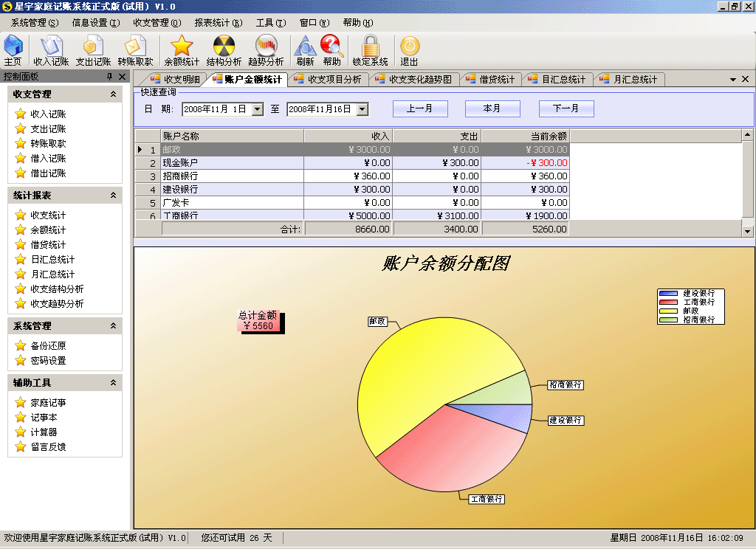Click the 下一月 button
This screenshot has width=756, height=549.
click(566, 108)
